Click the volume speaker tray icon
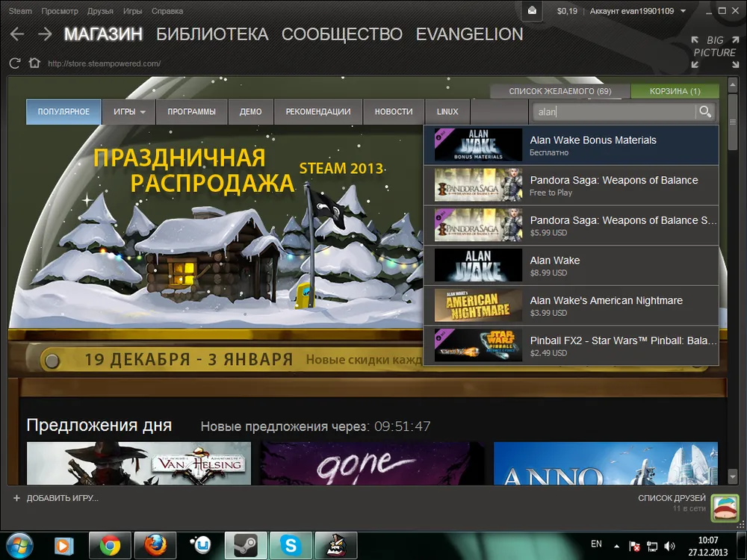747x560 pixels. pos(670,547)
